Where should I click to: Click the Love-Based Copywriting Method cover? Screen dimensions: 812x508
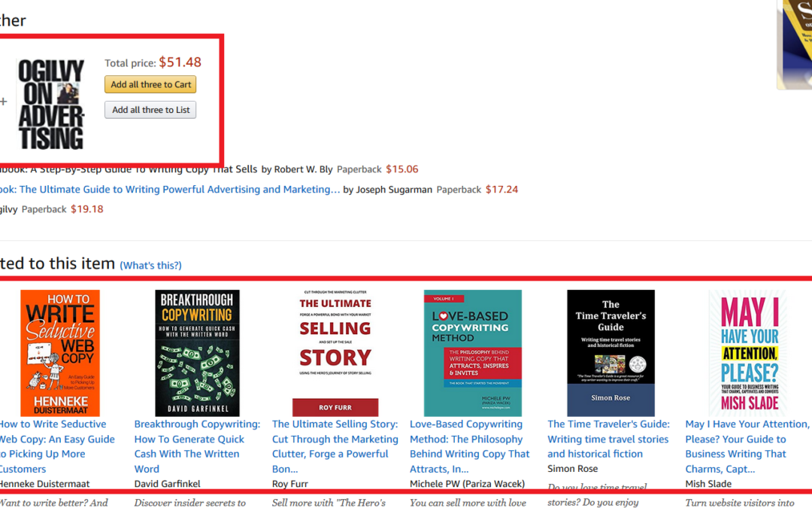point(473,353)
